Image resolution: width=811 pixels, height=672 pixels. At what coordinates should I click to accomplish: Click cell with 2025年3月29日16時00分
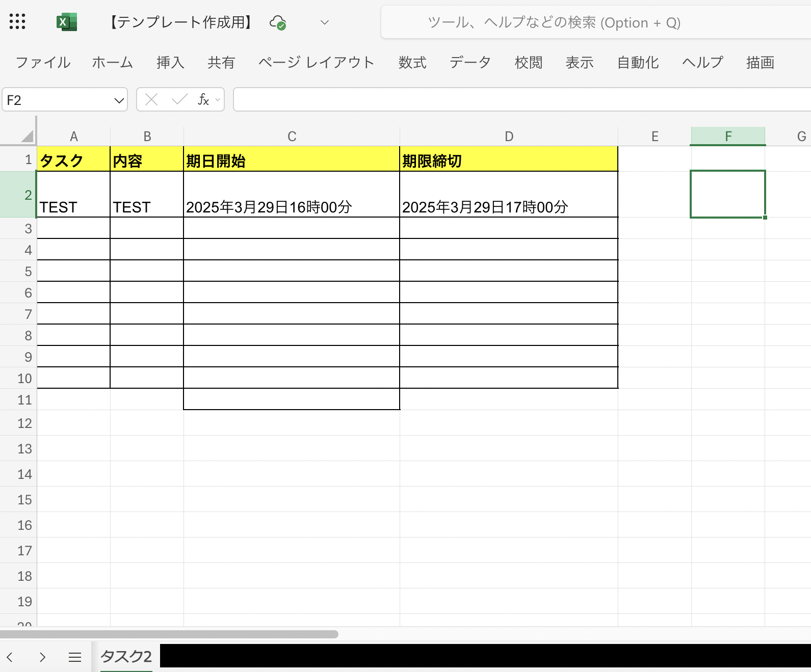tap(292, 195)
